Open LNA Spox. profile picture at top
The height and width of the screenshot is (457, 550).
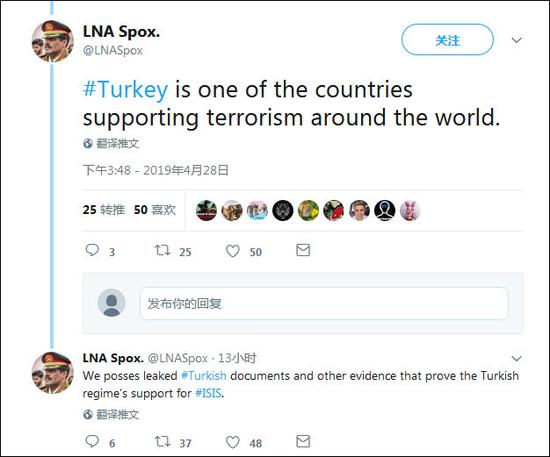pos(53,41)
